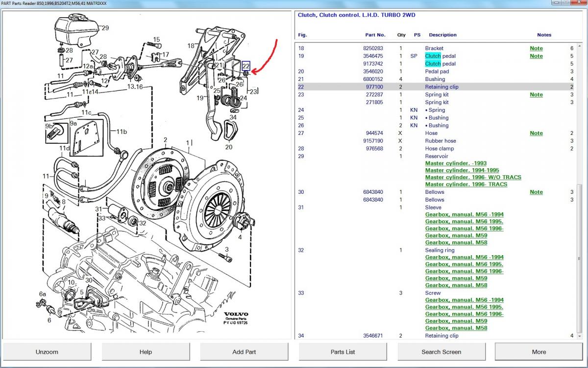Select Bushing part 6800152
Viewport: 588px width, 368px height.
click(x=373, y=79)
